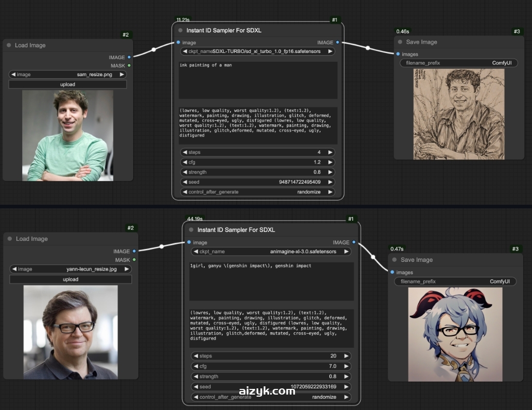Click the upload button under sam_resize.png
Image resolution: width=532 pixels, height=410 pixels.
point(67,84)
